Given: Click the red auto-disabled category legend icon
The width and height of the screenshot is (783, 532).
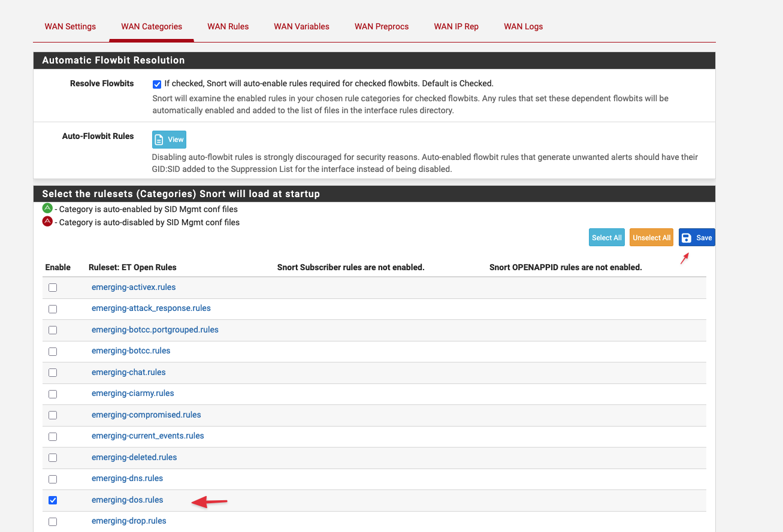Looking at the screenshot, I should [x=47, y=222].
